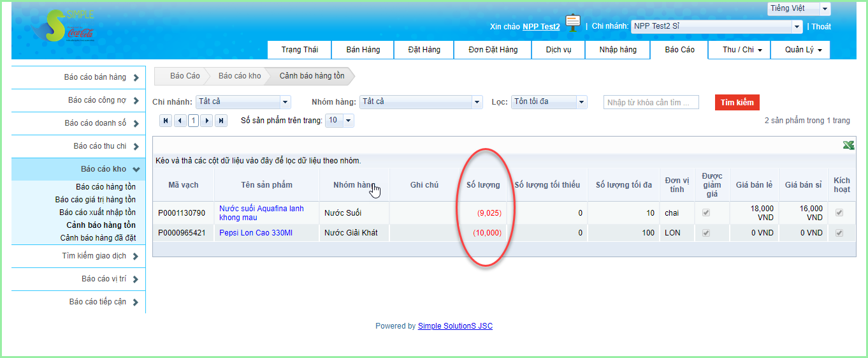Go to the first page with pager icon
Viewport: 868px width, 358px height.
(166, 121)
